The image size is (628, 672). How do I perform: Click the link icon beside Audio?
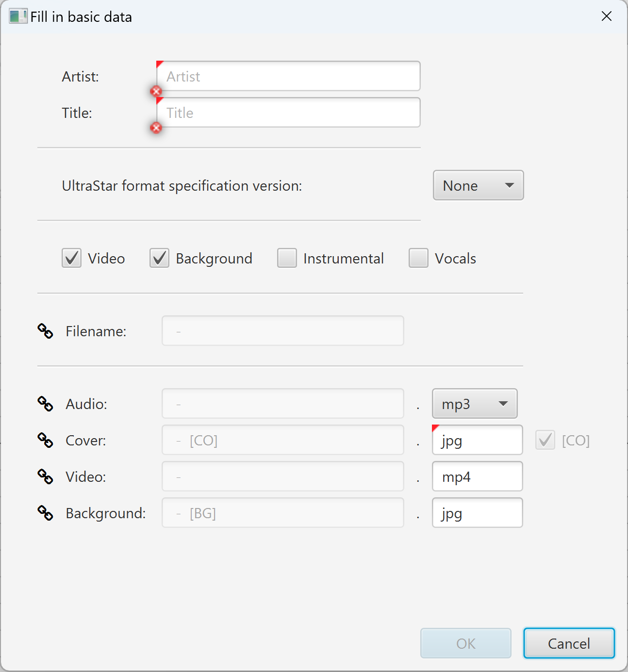[x=45, y=404]
